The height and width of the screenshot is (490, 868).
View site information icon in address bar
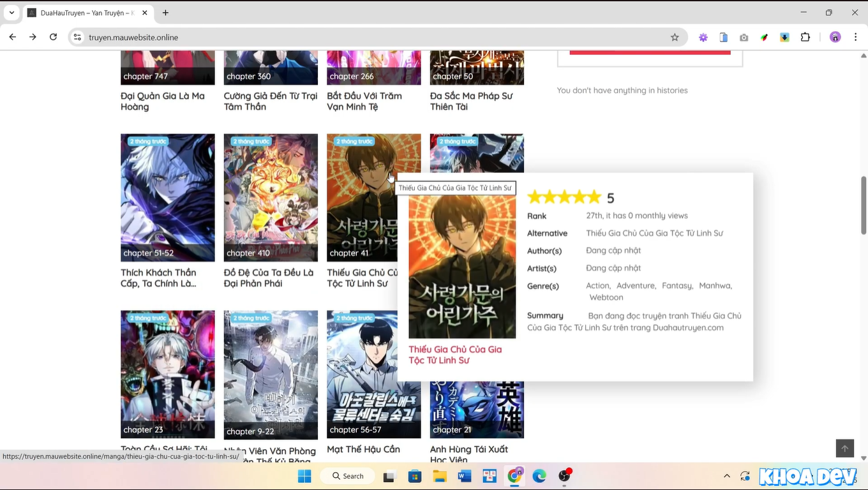coord(77,37)
